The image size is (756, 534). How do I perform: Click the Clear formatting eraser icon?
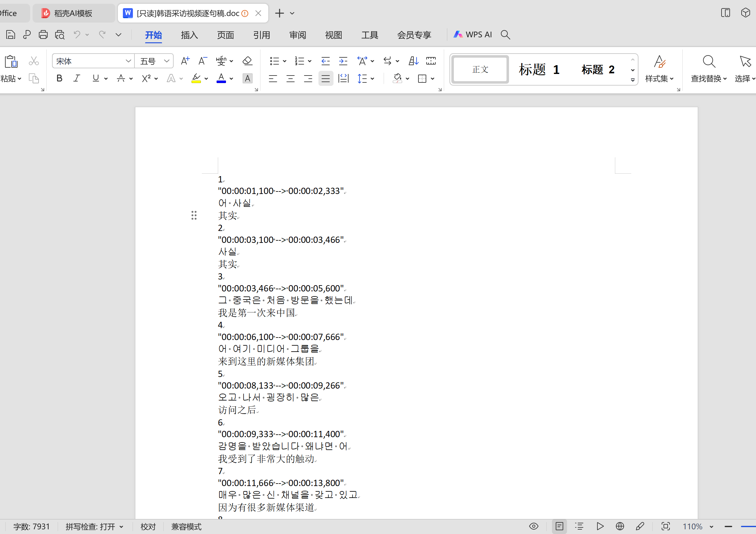coord(247,61)
